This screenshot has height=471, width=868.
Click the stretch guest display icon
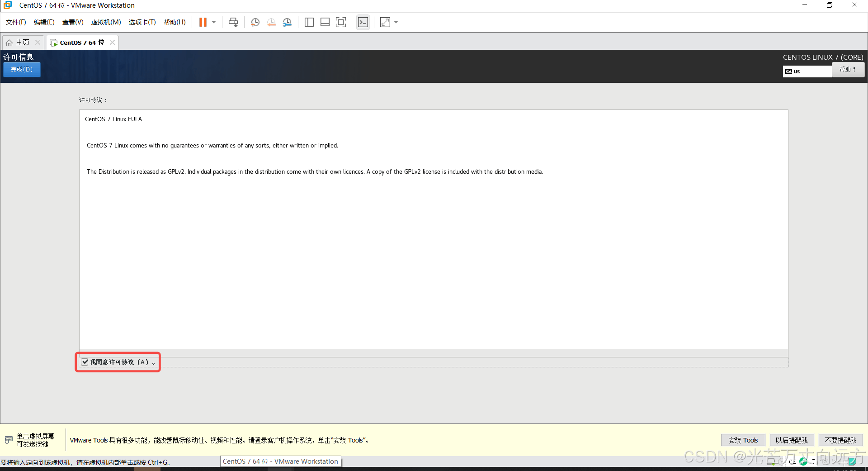click(385, 22)
